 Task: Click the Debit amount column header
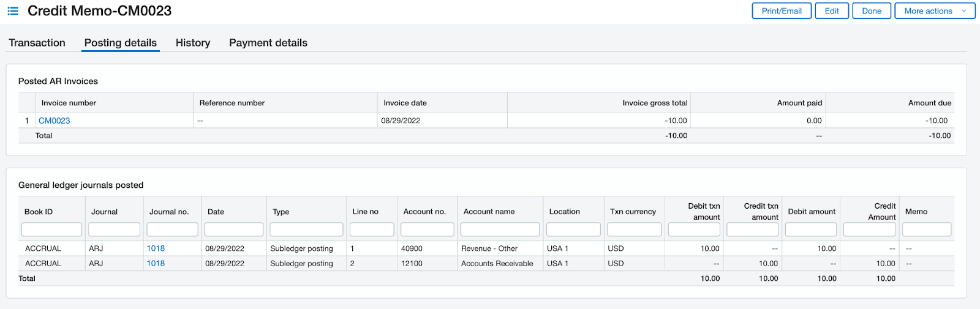coord(812,212)
